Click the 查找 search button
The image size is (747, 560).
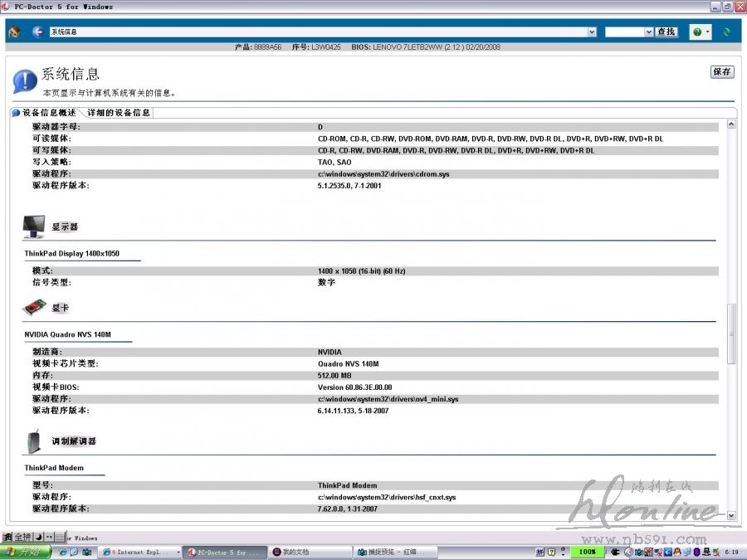(666, 32)
